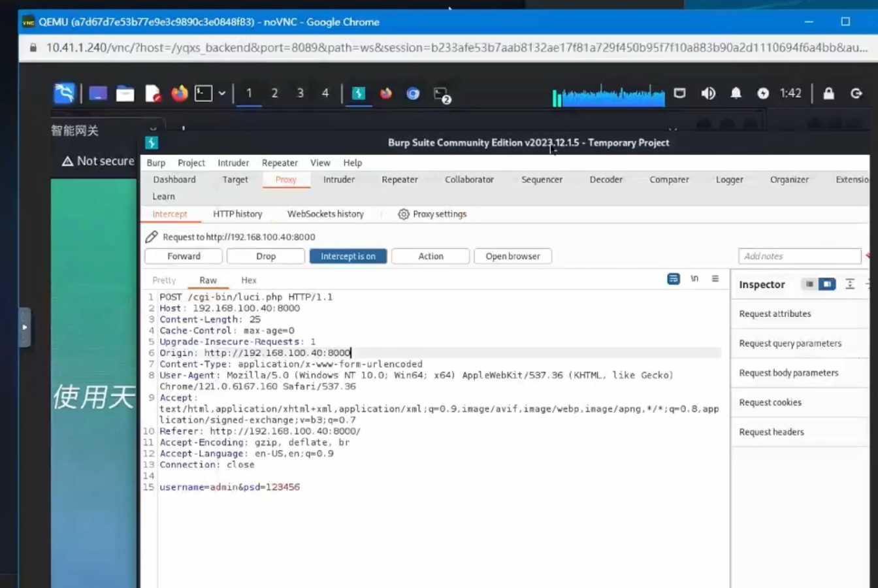Screen dimensions: 878x588
Task: Select the Proxy tab
Action: (x=285, y=180)
